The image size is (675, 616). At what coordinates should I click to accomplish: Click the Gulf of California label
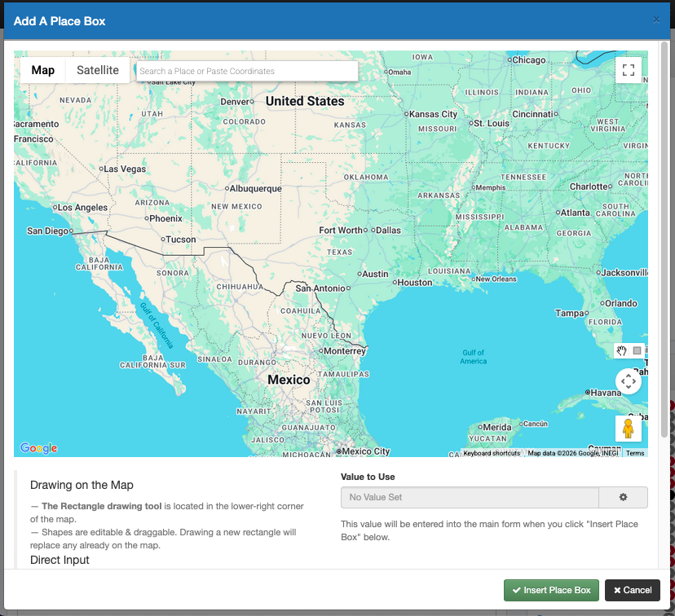(157, 326)
